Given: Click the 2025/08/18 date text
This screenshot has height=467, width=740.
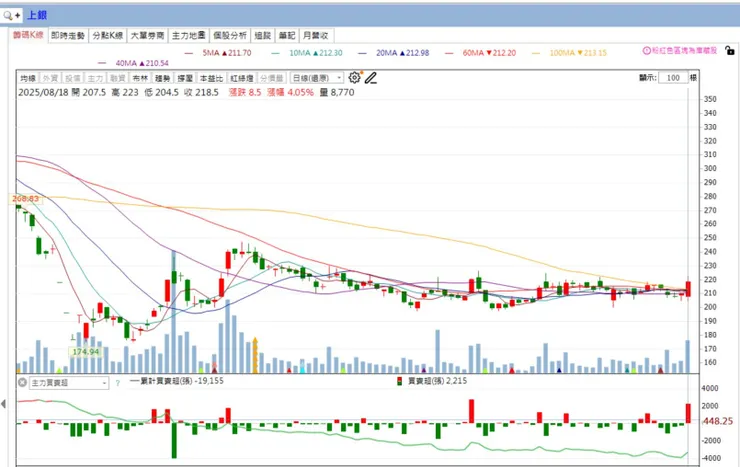Looking at the screenshot, I should (x=43, y=92).
